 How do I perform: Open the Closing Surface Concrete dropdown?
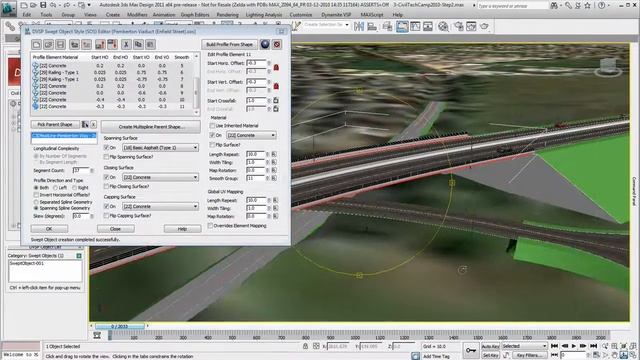(x=160, y=177)
